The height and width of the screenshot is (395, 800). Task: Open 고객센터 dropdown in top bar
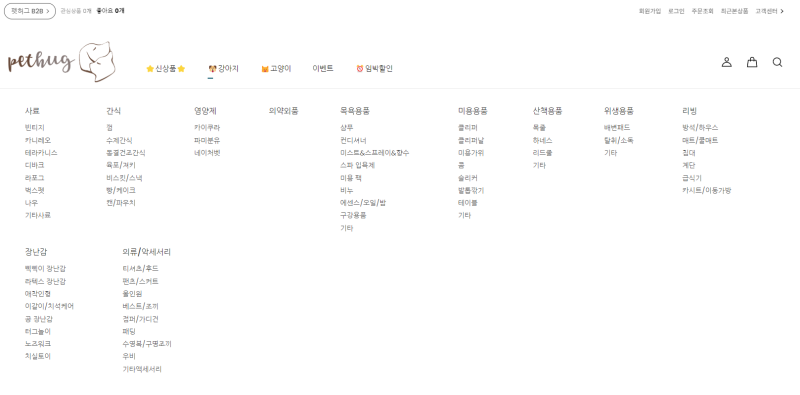pyautogui.click(x=769, y=11)
